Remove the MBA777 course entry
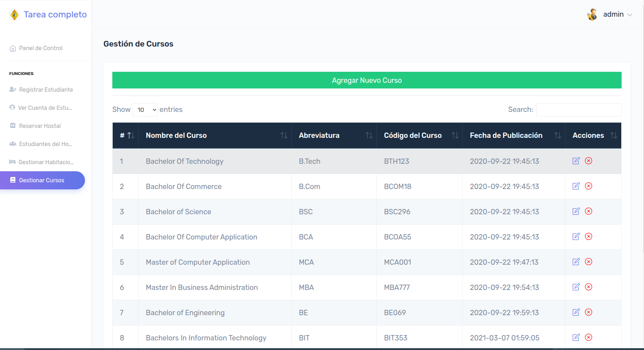Viewport: 644px width, 350px height. coord(589,287)
